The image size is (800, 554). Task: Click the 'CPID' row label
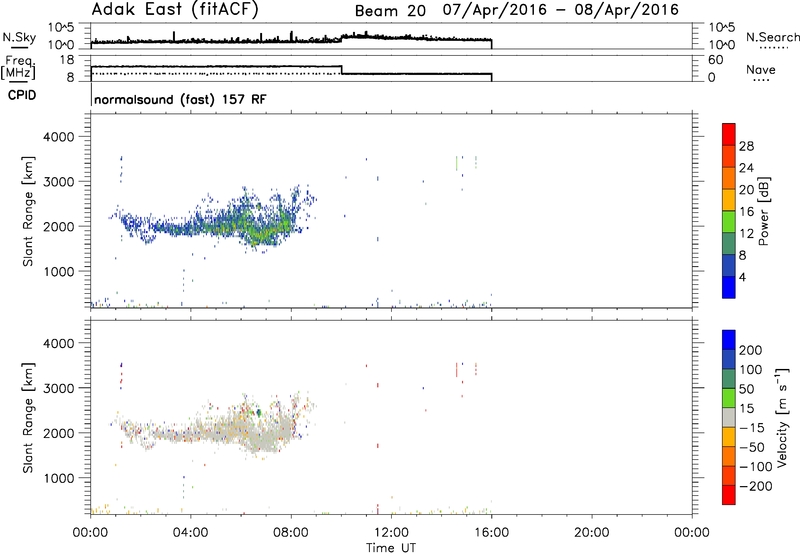pos(22,95)
